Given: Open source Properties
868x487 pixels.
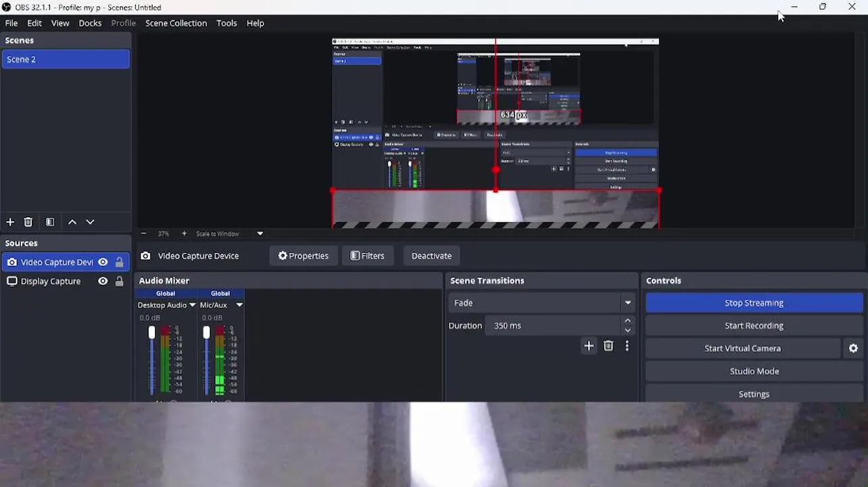Looking at the screenshot, I should click(304, 256).
